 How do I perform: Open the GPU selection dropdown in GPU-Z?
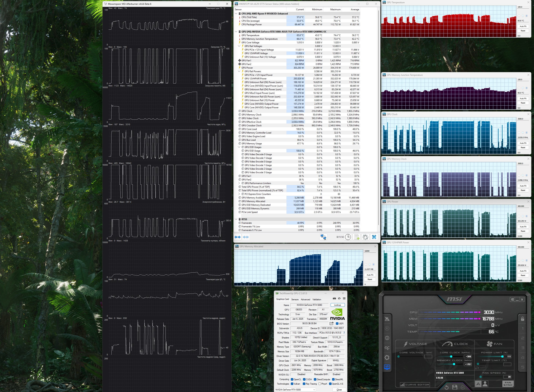point(295,390)
